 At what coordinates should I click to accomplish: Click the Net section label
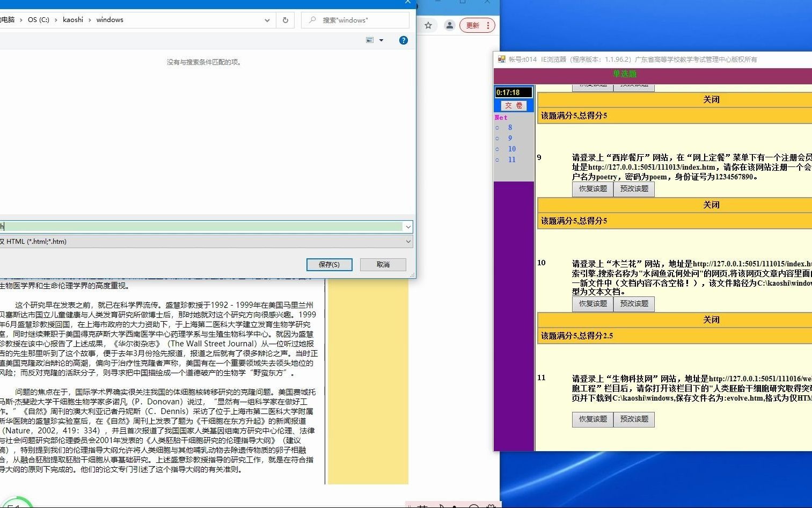[501, 117]
